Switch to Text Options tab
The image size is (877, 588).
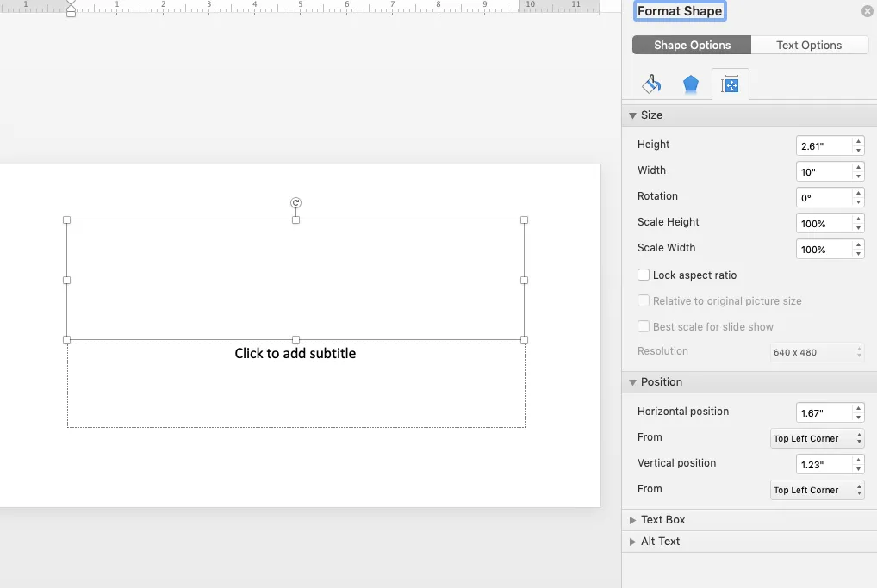point(809,46)
